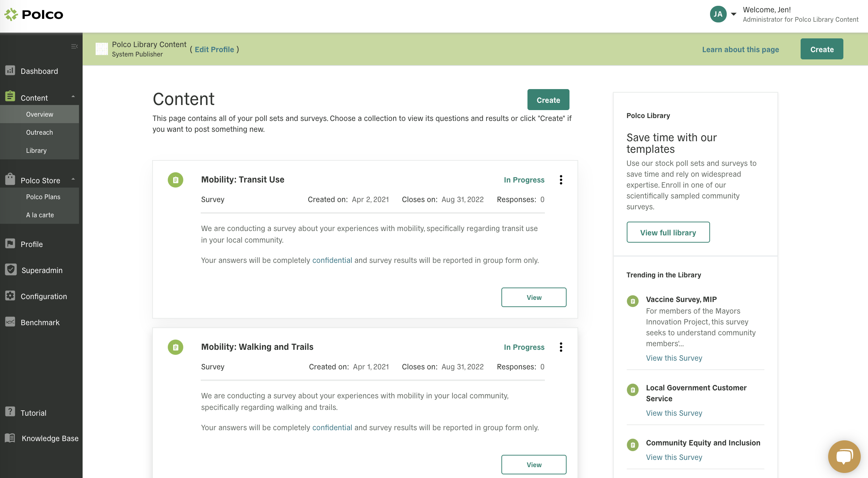
Task: Select Overview in the Content menu
Action: [x=39, y=114]
